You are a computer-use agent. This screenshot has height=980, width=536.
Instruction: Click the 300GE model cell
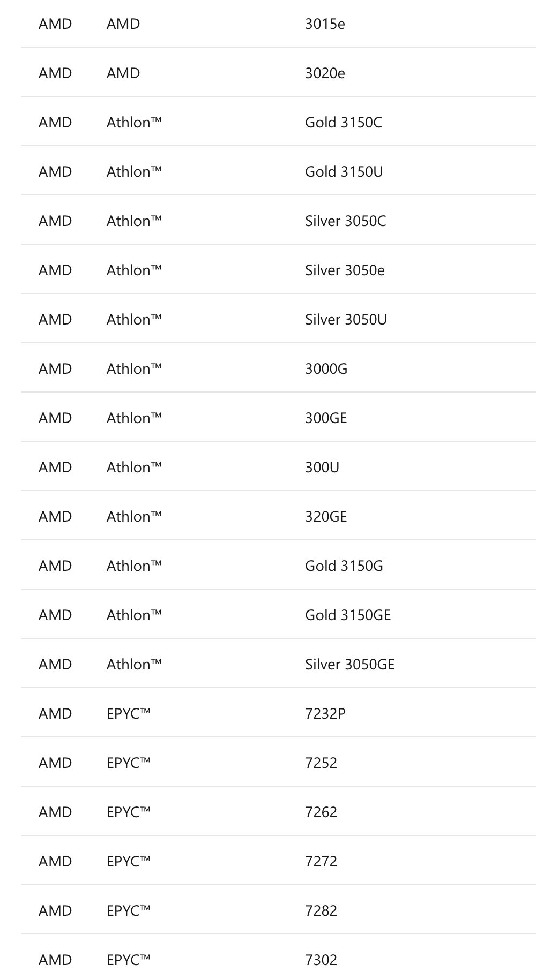[326, 418]
